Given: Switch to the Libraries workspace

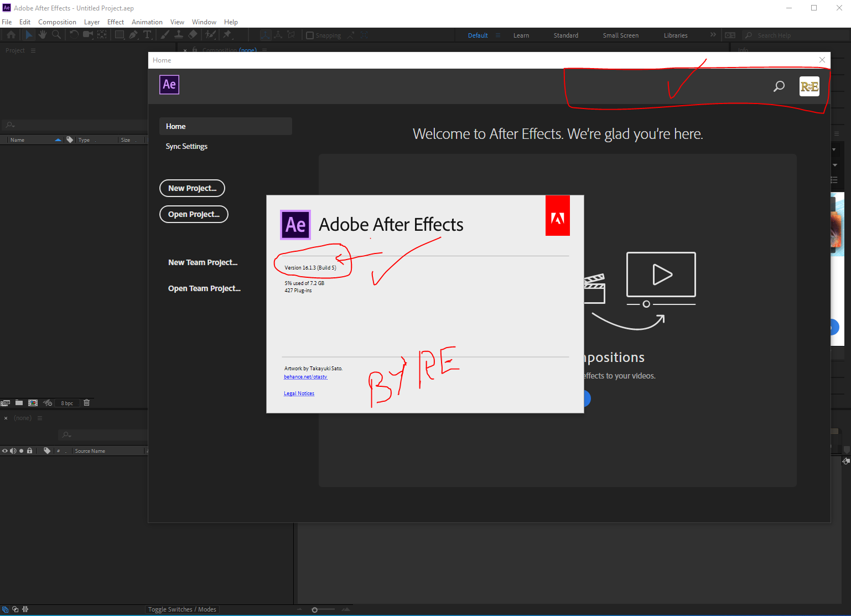Looking at the screenshot, I should click(x=676, y=35).
